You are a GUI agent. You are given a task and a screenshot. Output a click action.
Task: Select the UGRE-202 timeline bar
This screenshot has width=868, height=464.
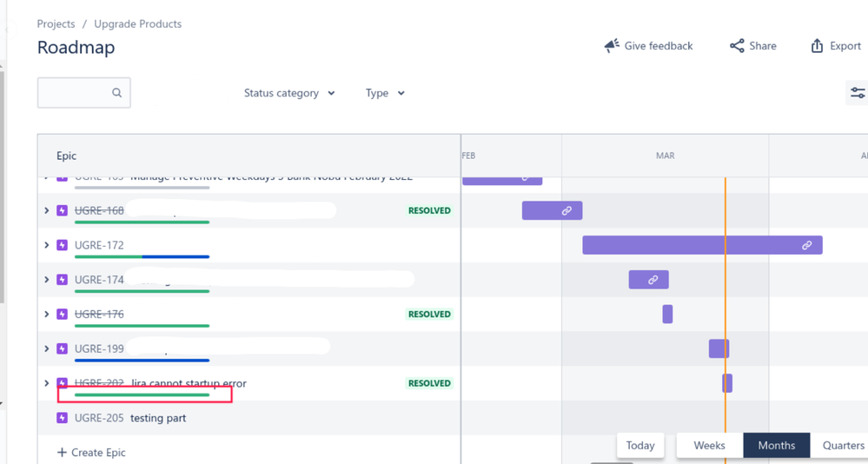coord(727,382)
